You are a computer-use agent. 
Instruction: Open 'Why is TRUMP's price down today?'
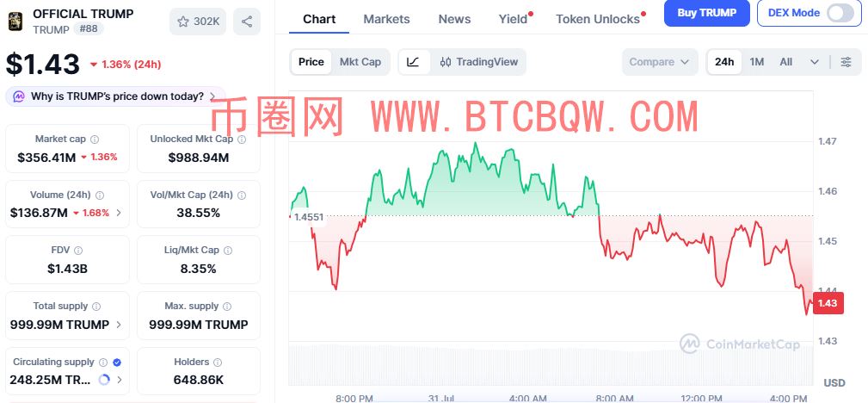tap(115, 96)
